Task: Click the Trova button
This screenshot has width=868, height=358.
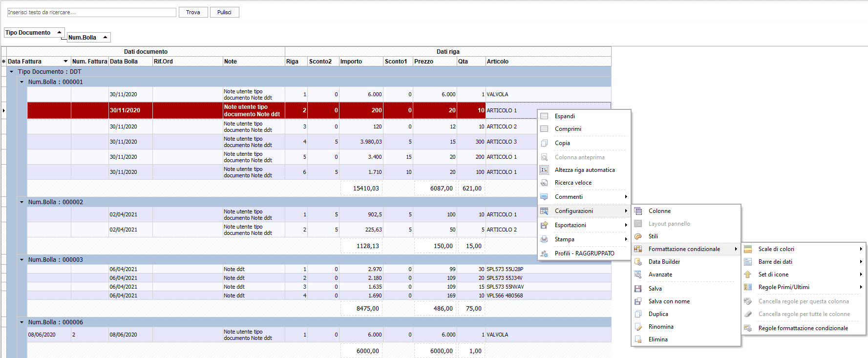Action: (x=193, y=12)
